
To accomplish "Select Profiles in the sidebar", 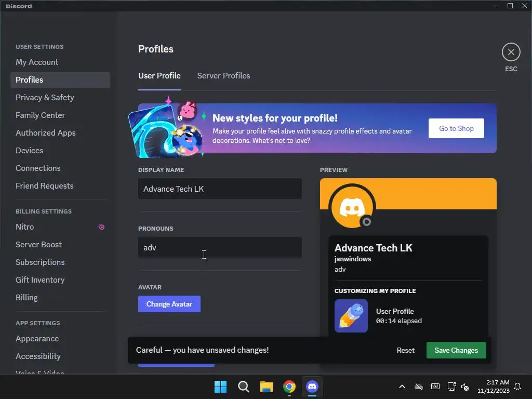I will point(60,79).
